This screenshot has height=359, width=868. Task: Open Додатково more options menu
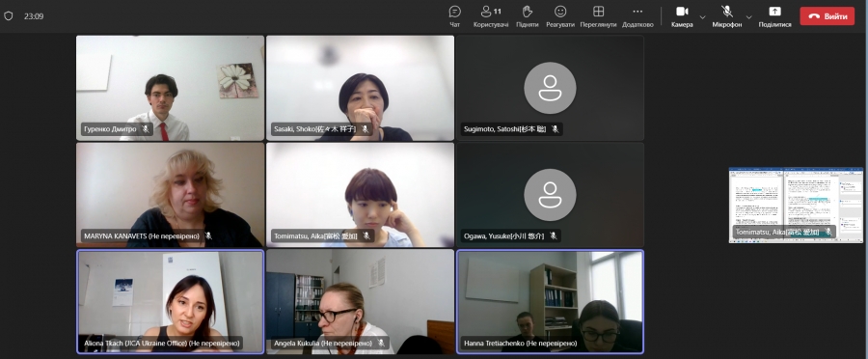637,16
